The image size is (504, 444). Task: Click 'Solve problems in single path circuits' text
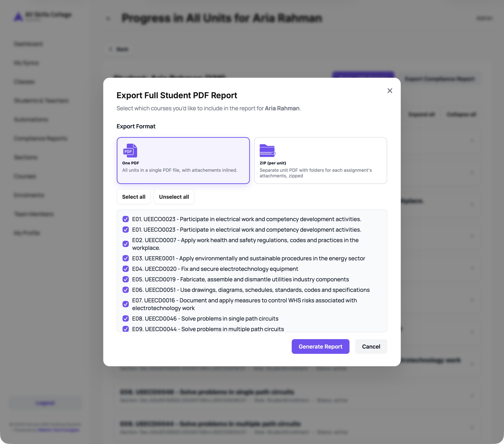[x=230, y=318]
